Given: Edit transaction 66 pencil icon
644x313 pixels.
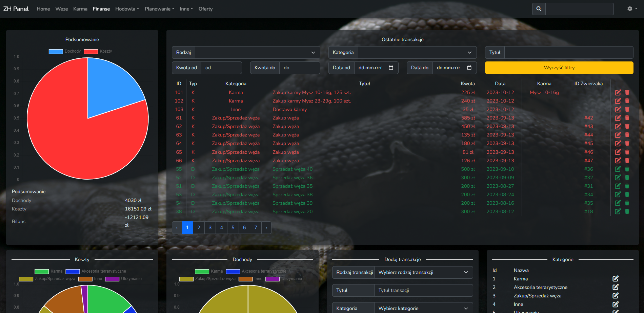Looking at the screenshot, I should 618,161.
